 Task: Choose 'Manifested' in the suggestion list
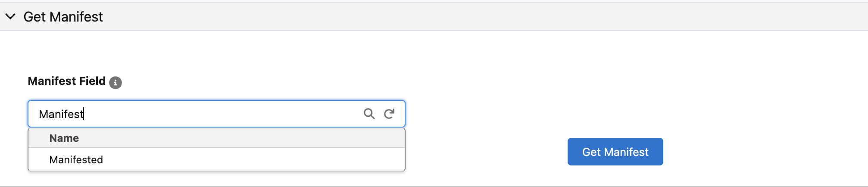(x=76, y=160)
